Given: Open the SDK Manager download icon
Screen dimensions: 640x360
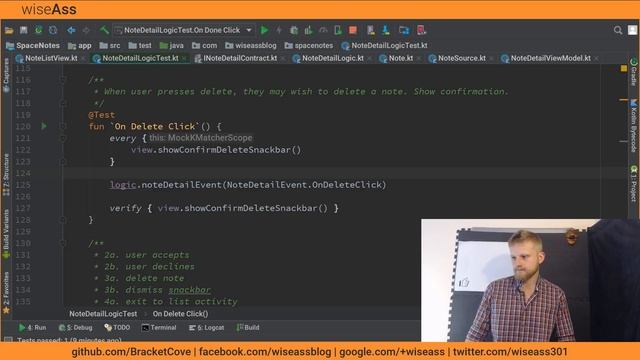Looking at the screenshot, I should click(x=386, y=30).
